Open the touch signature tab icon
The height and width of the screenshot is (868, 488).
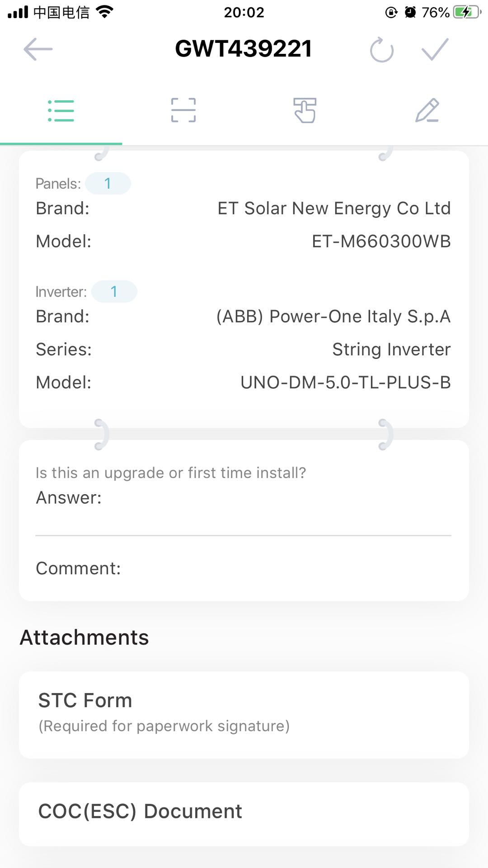305,110
